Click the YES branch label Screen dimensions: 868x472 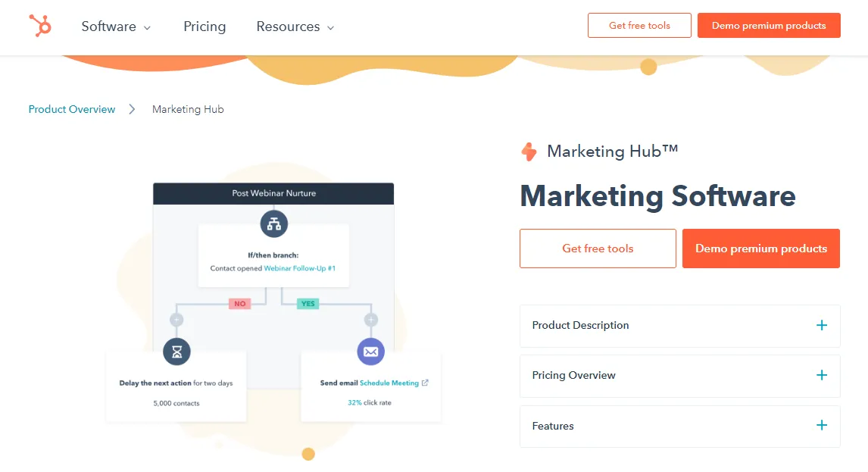pyautogui.click(x=308, y=304)
